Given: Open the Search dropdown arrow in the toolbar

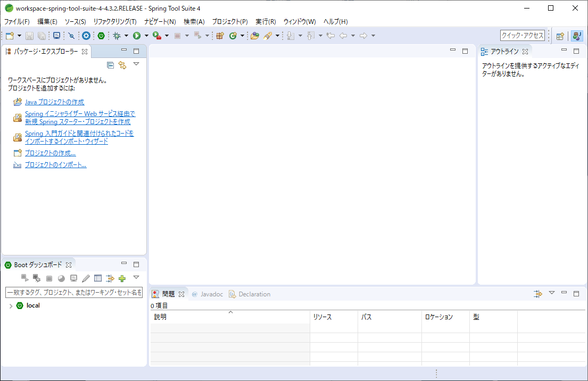Looking at the screenshot, I should [277, 36].
